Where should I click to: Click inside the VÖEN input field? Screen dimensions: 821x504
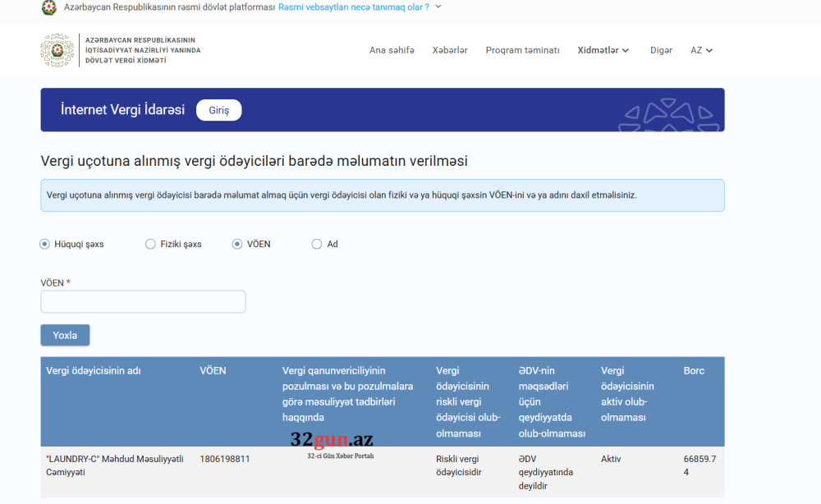(x=143, y=301)
